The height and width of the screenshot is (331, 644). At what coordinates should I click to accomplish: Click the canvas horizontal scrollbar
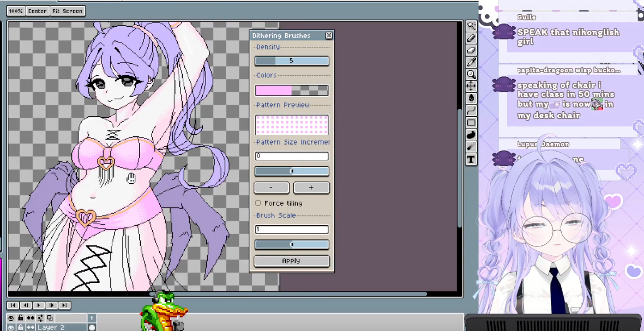coord(289,294)
